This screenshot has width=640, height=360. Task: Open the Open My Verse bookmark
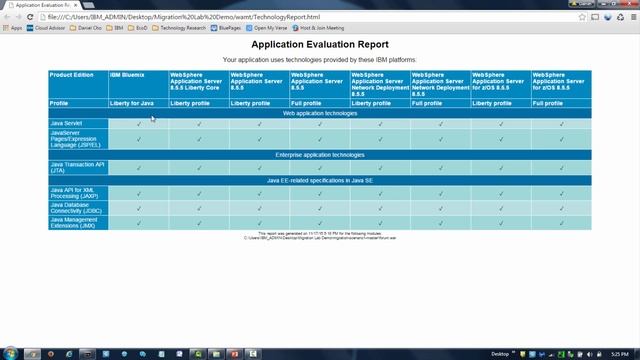click(x=267, y=28)
